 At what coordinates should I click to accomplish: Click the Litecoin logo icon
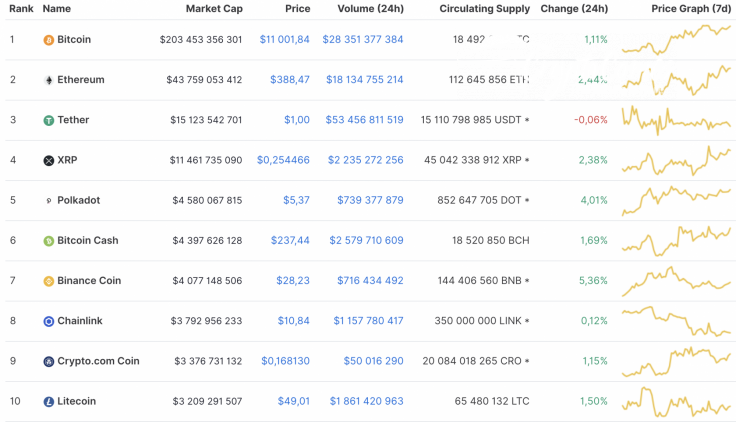pos(49,402)
